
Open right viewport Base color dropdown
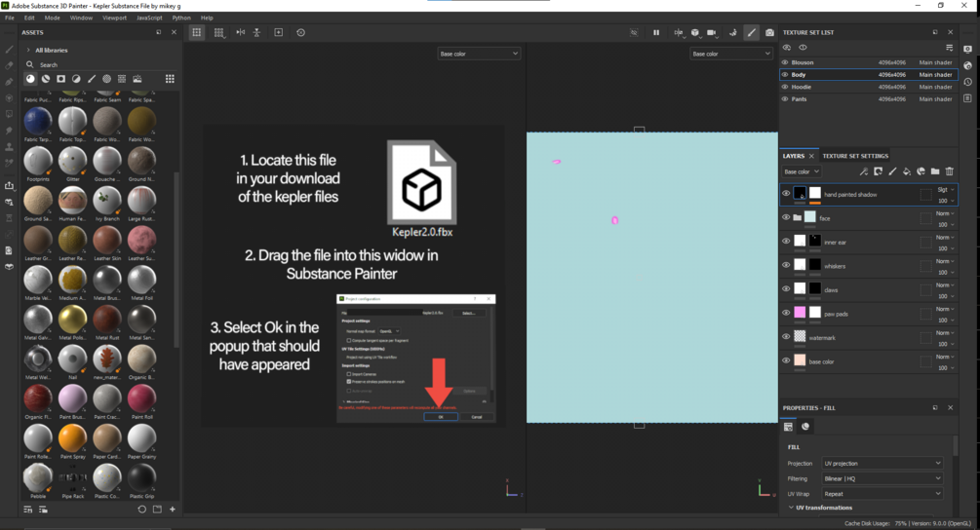coord(730,54)
